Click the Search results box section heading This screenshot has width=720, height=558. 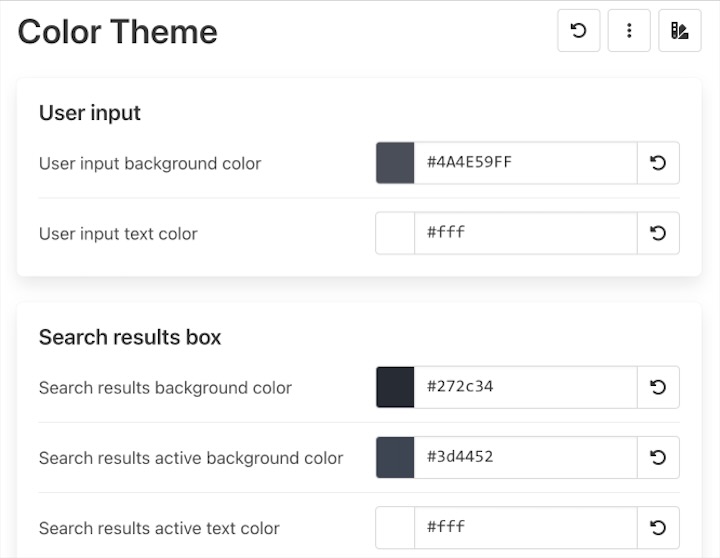click(x=130, y=337)
